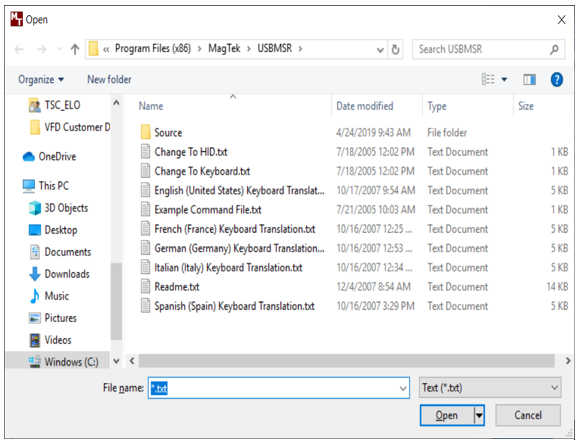This screenshot has height=442, width=581.
Task: Click Readme.txt date 12/4/2007 8:54 AM
Action: [373, 287]
